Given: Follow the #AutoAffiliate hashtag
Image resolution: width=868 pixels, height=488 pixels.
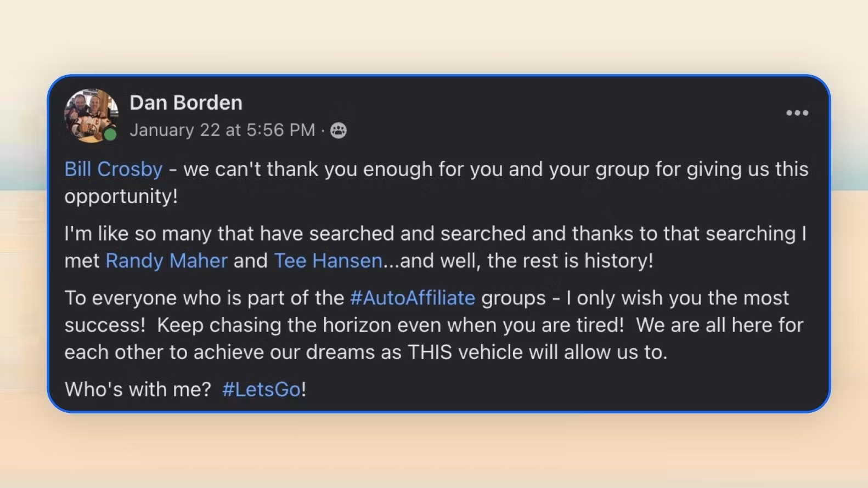Looking at the screenshot, I should (412, 298).
